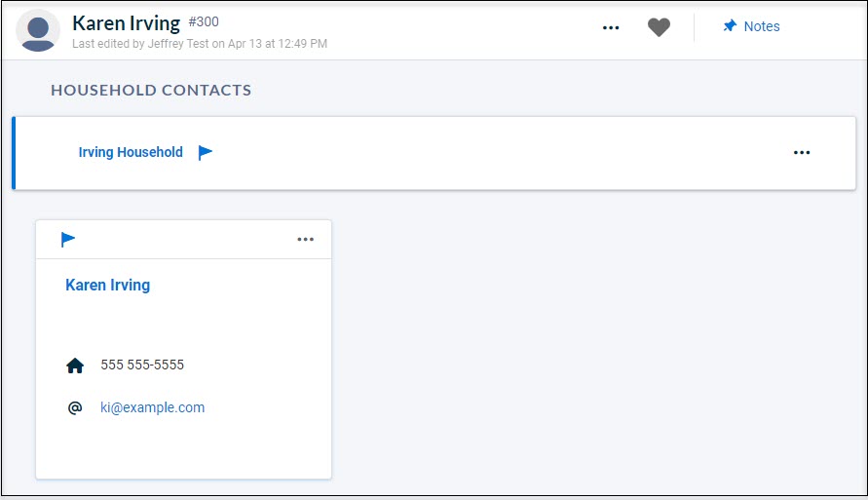The image size is (868, 500).
Task: Open the Karen Irving contact link
Action: (x=108, y=285)
